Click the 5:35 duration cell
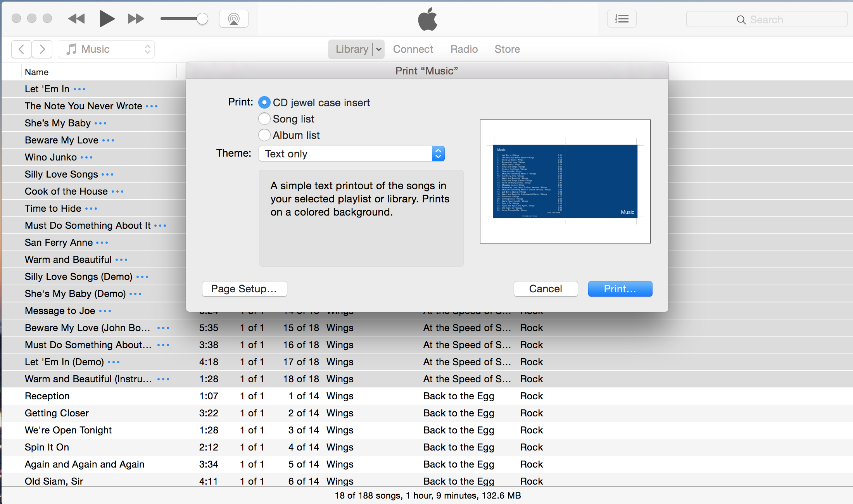The width and height of the screenshot is (853, 504). click(x=209, y=328)
